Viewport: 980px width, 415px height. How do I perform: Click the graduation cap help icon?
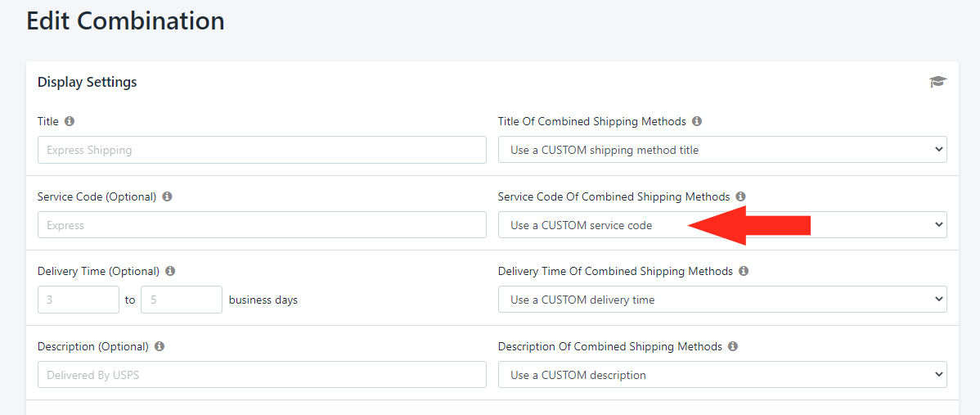pos(937,82)
